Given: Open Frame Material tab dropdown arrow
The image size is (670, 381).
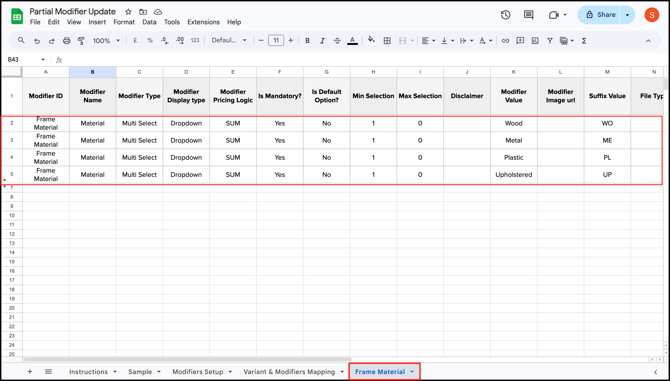Looking at the screenshot, I should (412, 372).
